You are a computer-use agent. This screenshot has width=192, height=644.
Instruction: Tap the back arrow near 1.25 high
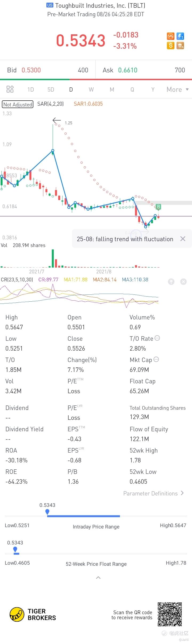57,120
